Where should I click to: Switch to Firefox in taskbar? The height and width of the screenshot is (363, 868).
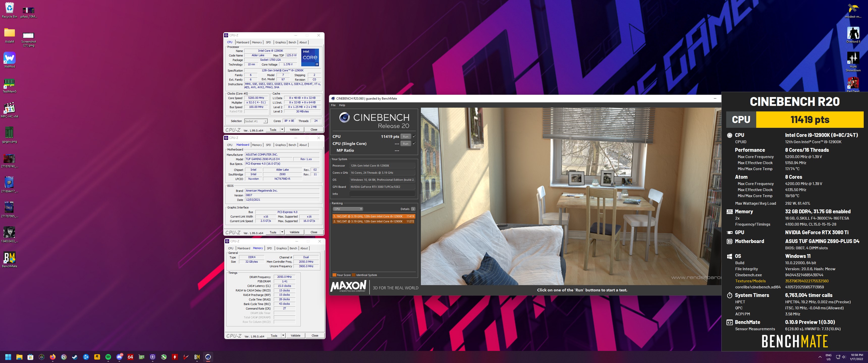coord(52,357)
